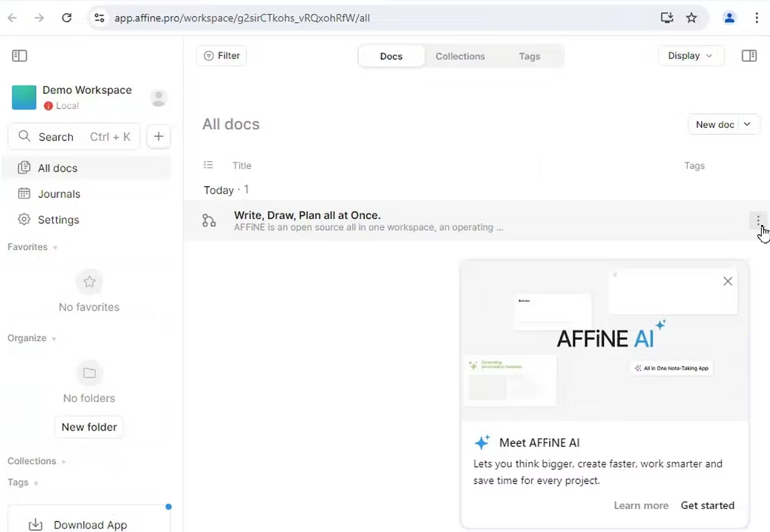Switch to the Tags tab
The width and height of the screenshot is (770, 532).
click(x=529, y=56)
